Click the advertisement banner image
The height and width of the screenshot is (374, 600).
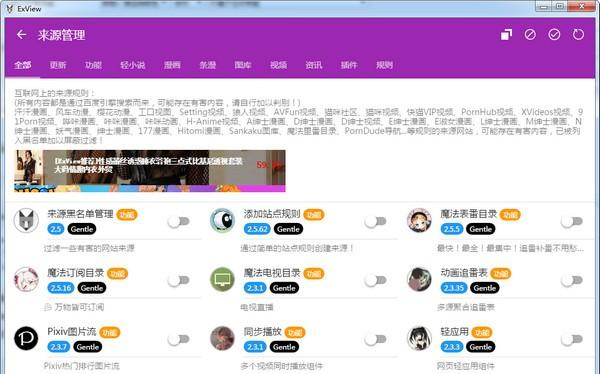click(150, 171)
